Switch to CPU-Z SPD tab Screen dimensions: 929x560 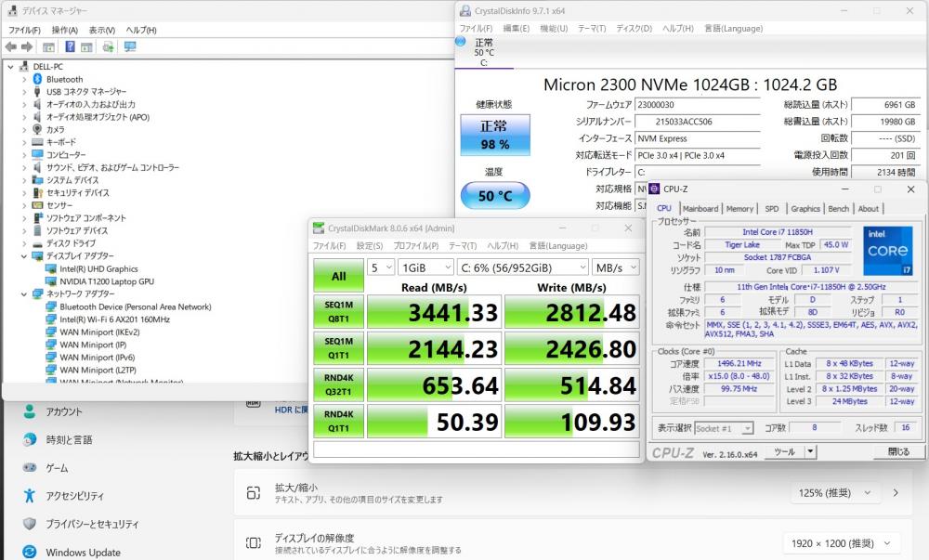coord(771,209)
